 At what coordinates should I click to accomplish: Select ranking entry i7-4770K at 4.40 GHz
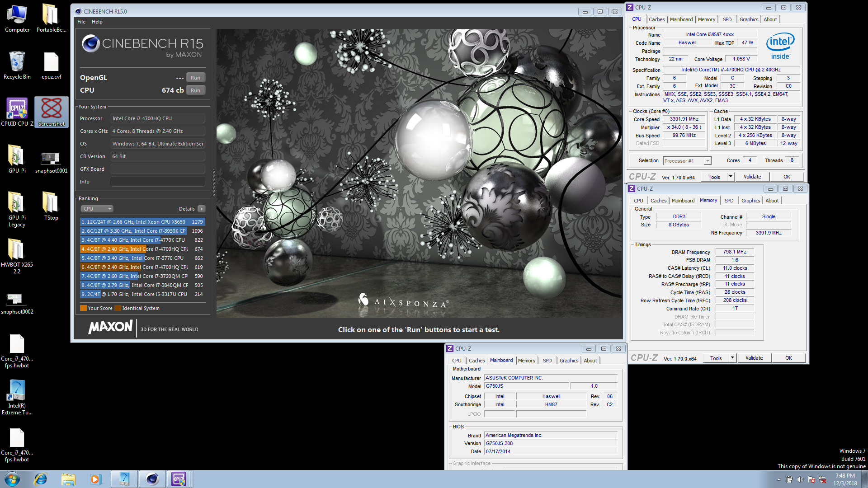pos(142,240)
